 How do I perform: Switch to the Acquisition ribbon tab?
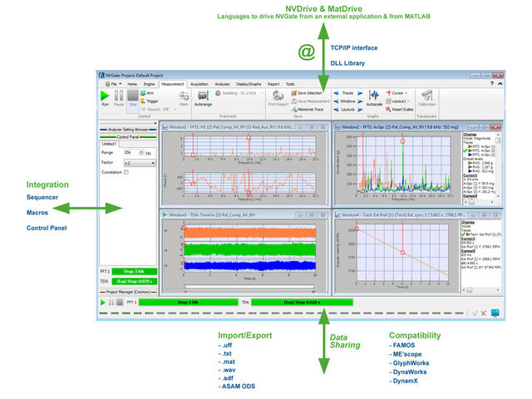point(199,84)
